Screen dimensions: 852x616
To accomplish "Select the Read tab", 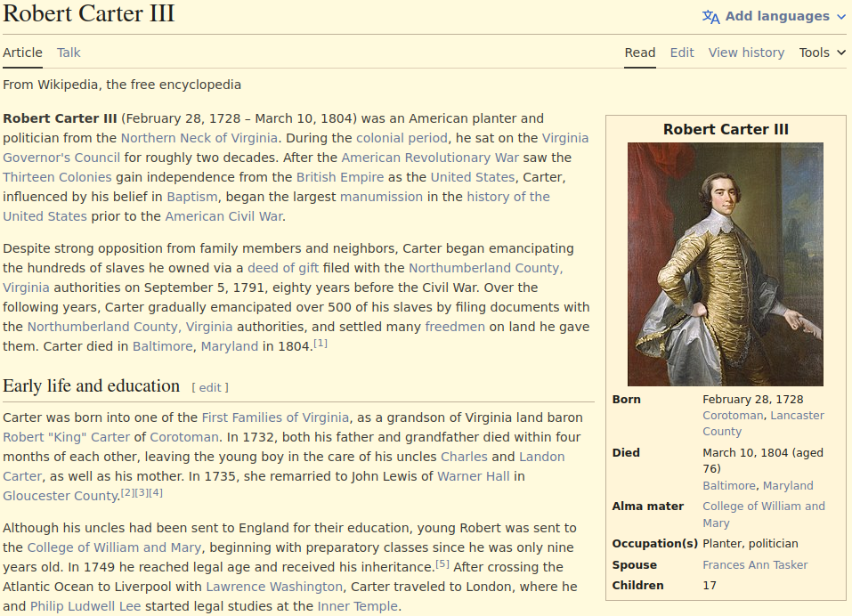I will pyautogui.click(x=639, y=53).
